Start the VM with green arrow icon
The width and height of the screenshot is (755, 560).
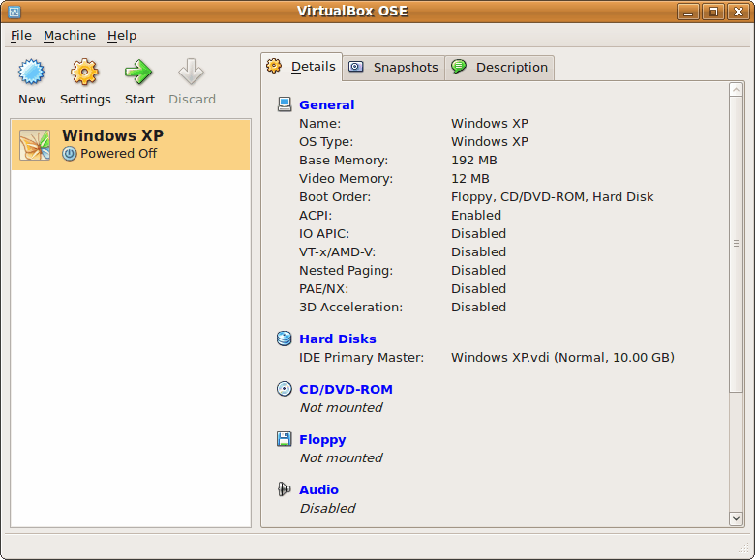(138, 73)
